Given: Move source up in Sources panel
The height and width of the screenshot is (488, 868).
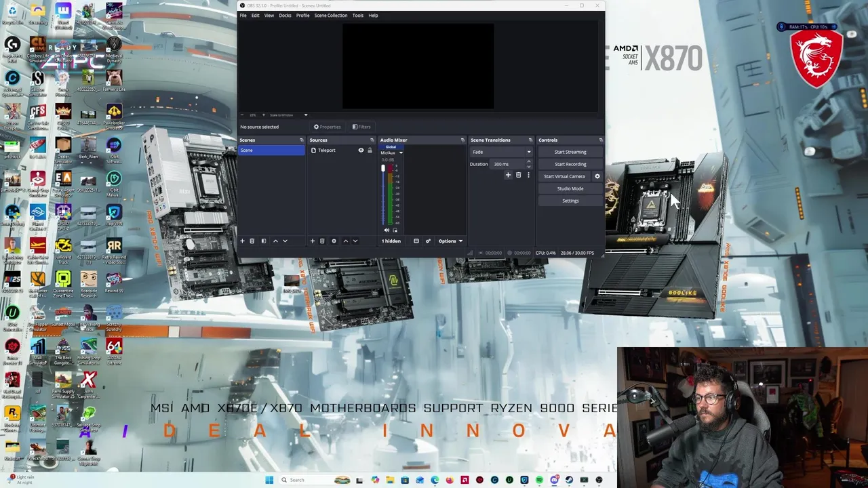Looking at the screenshot, I should (x=345, y=241).
